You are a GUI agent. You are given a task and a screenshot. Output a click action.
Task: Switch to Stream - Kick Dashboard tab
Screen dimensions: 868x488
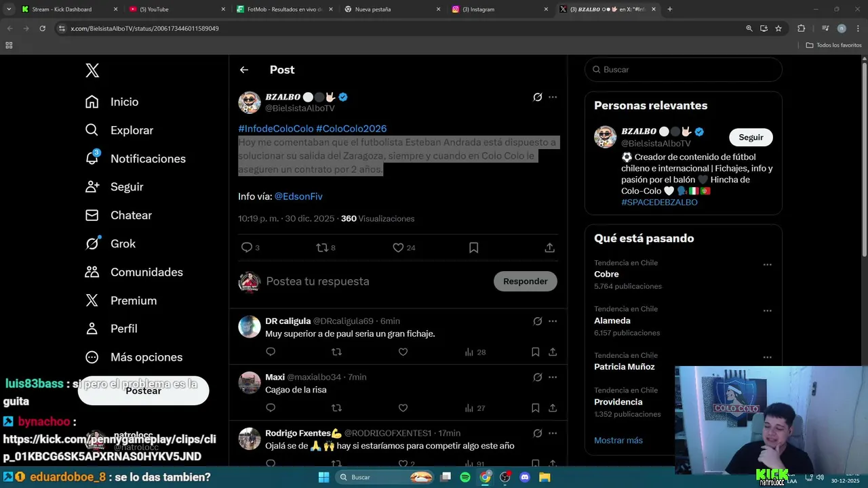coord(68,9)
